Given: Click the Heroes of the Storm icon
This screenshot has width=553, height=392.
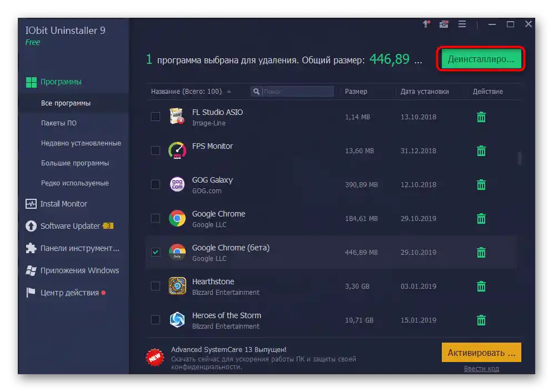Looking at the screenshot, I should point(177,320).
